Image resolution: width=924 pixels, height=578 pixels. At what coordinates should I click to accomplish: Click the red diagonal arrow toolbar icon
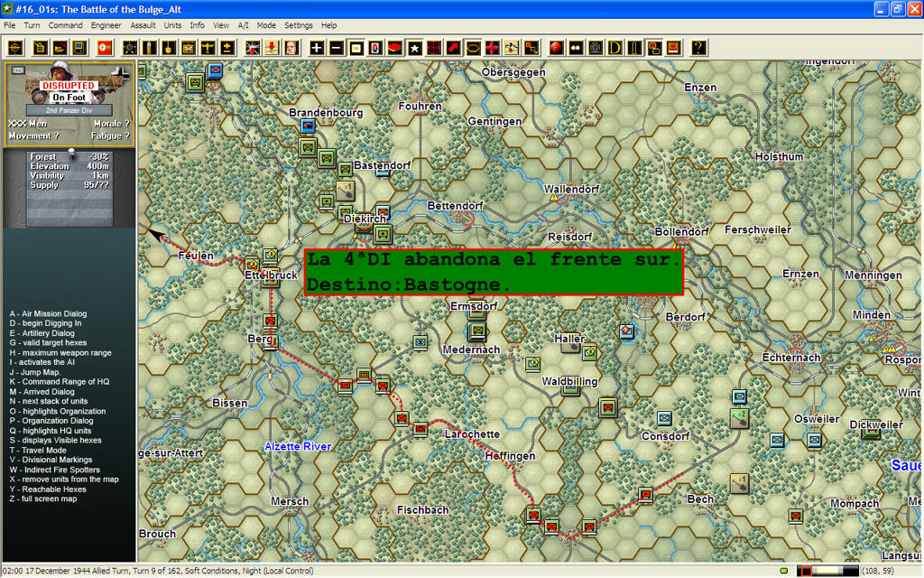[453, 48]
